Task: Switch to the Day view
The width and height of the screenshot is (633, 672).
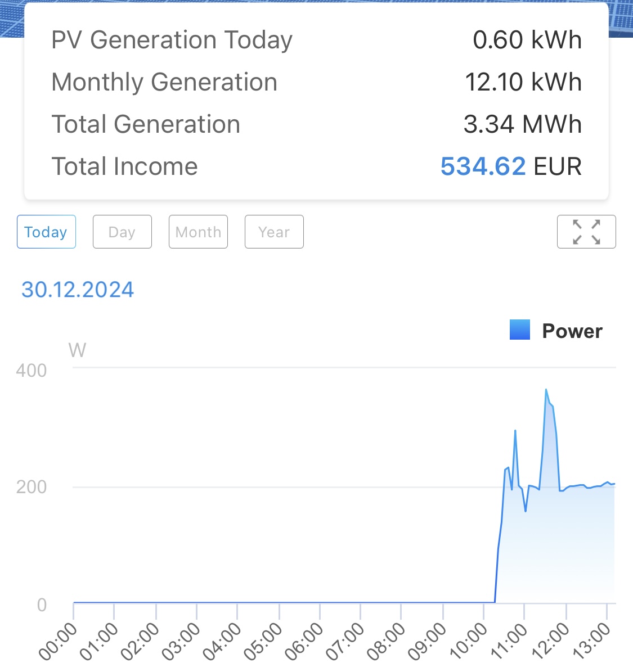Action: (122, 232)
